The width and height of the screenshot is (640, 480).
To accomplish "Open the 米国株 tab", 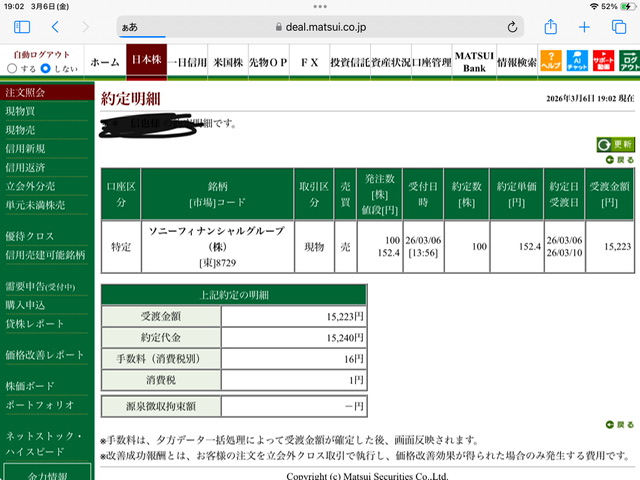I will click(x=228, y=62).
